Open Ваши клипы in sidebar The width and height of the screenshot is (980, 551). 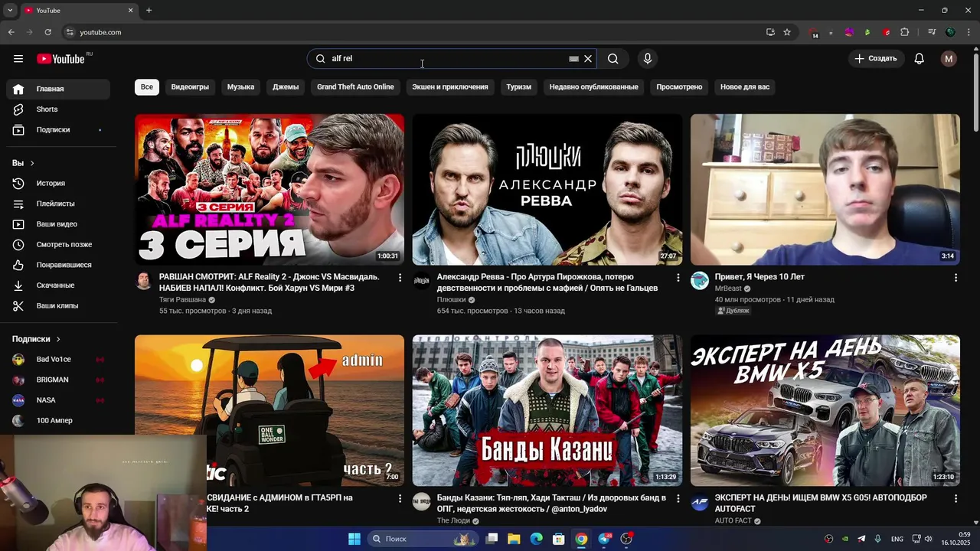[x=58, y=306]
